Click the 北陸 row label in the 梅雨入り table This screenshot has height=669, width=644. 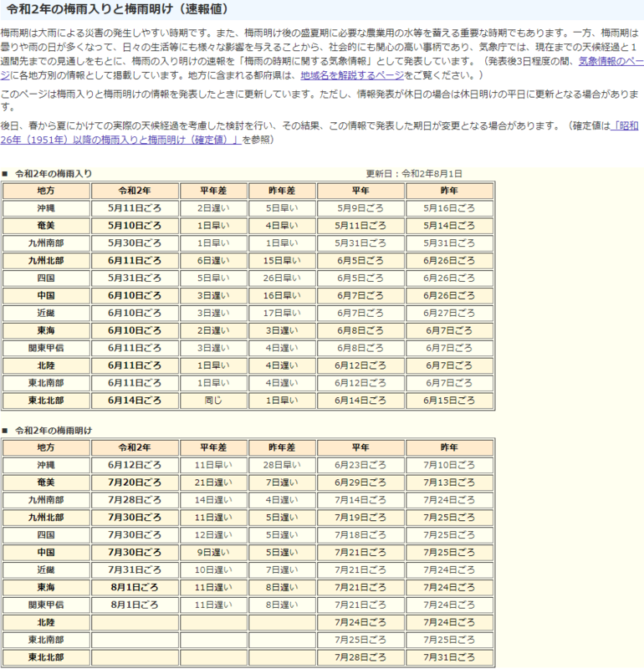46,365
